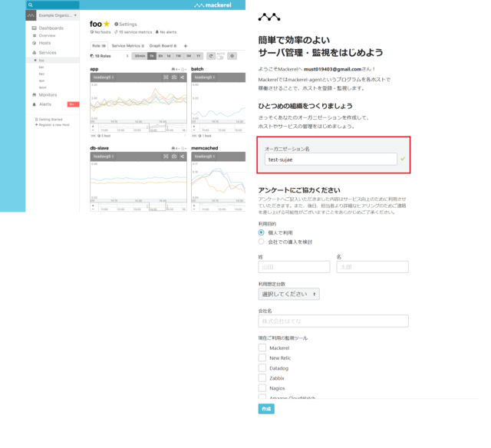Click Register a new Host link
The height and width of the screenshot is (448, 491).
click(52, 124)
